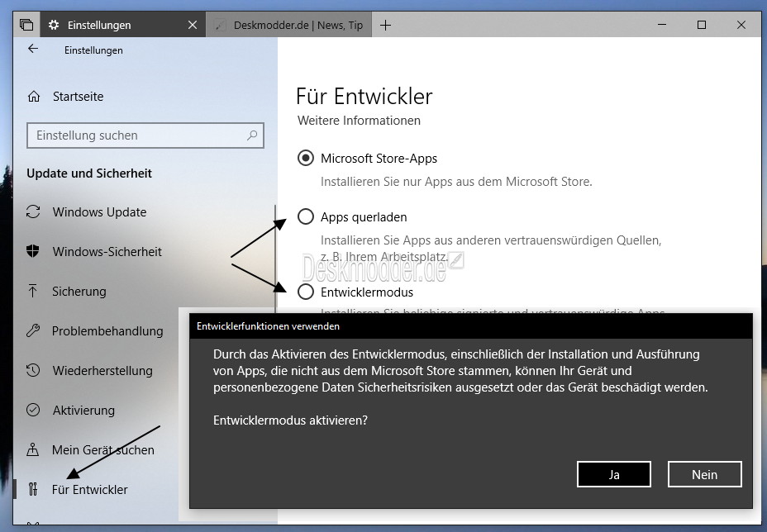This screenshot has width=767, height=532.
Task: Click Installieren Sie nur Apps description
Action: click(x=456, y=182)
